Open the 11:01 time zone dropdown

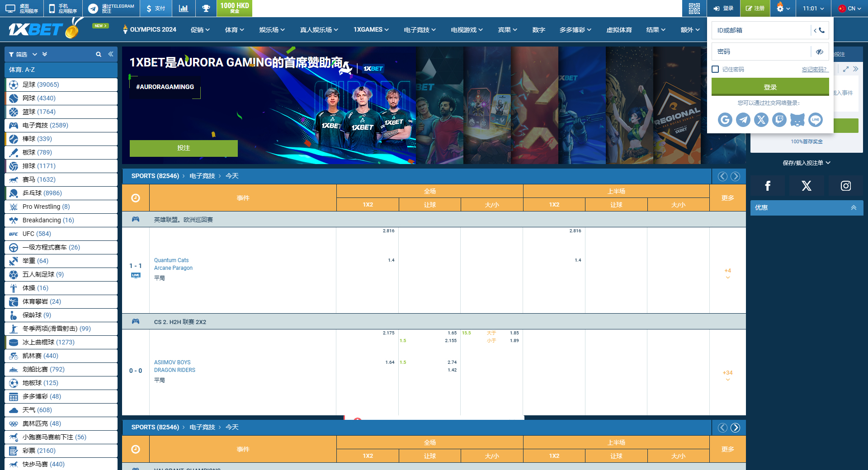pos(813,8)
